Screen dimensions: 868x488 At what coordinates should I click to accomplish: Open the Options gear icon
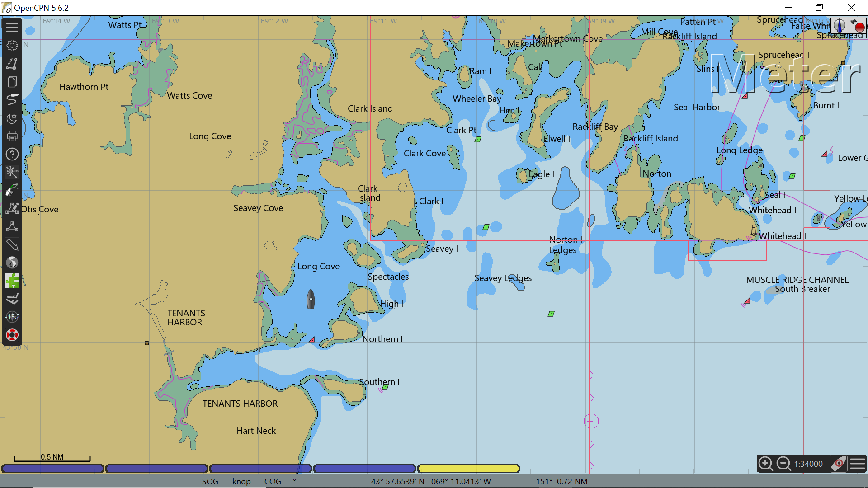pyautogui.click(x=12, y=46)
